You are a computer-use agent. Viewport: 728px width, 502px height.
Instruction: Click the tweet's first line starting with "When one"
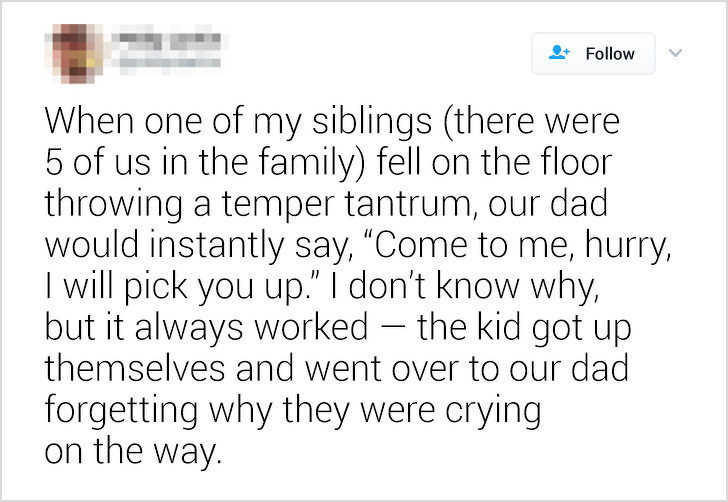[x=332, y=122]
